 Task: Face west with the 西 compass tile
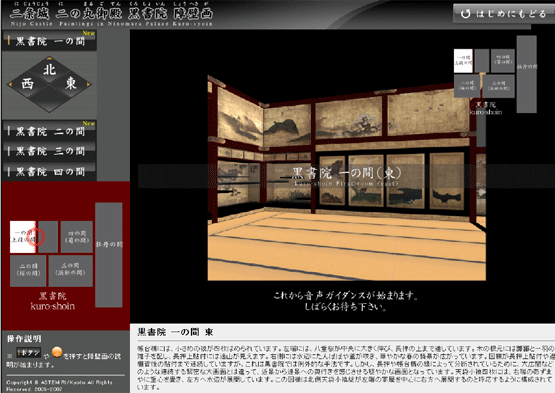tap(28, 84)
